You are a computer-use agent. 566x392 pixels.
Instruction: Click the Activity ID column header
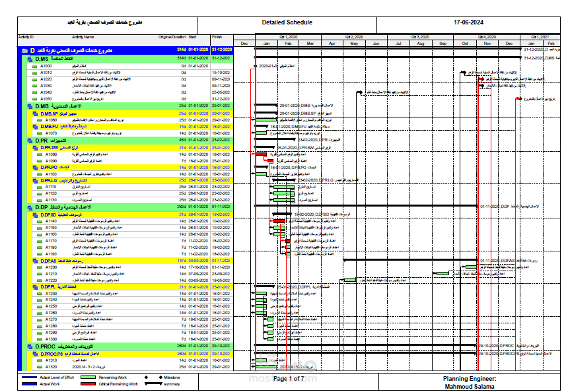[26, 37]
